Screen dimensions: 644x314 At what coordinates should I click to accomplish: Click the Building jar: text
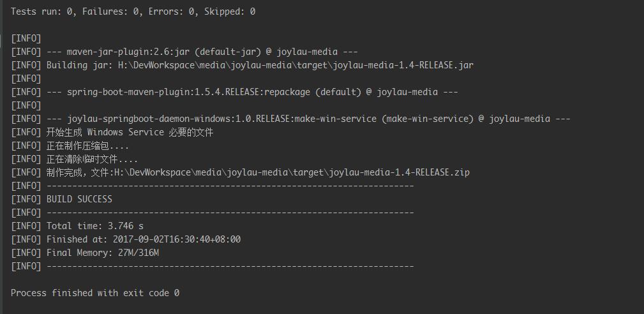[79, 65]
